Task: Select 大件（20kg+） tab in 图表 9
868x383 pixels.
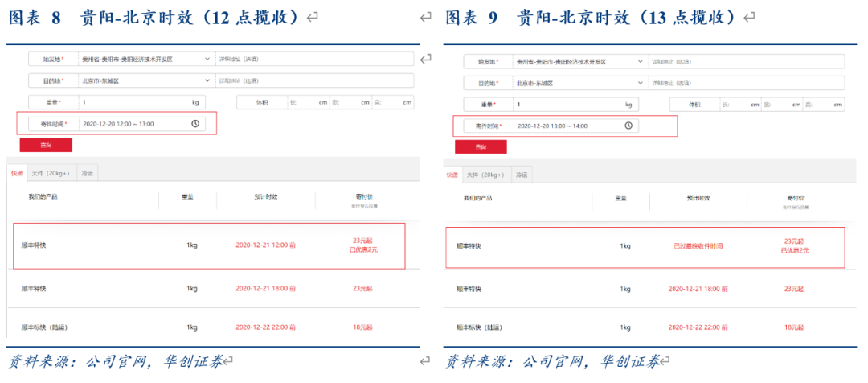Action: 485,175
